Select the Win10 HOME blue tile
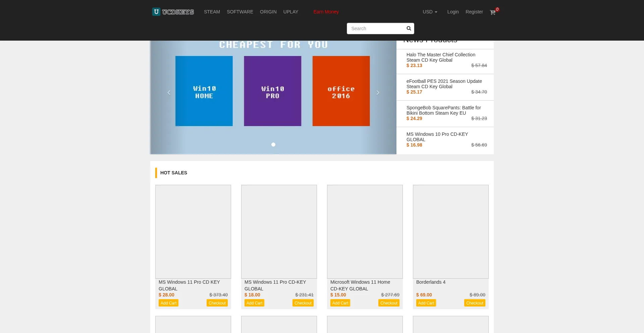This screenshot has height=333, width=644. 204,91
